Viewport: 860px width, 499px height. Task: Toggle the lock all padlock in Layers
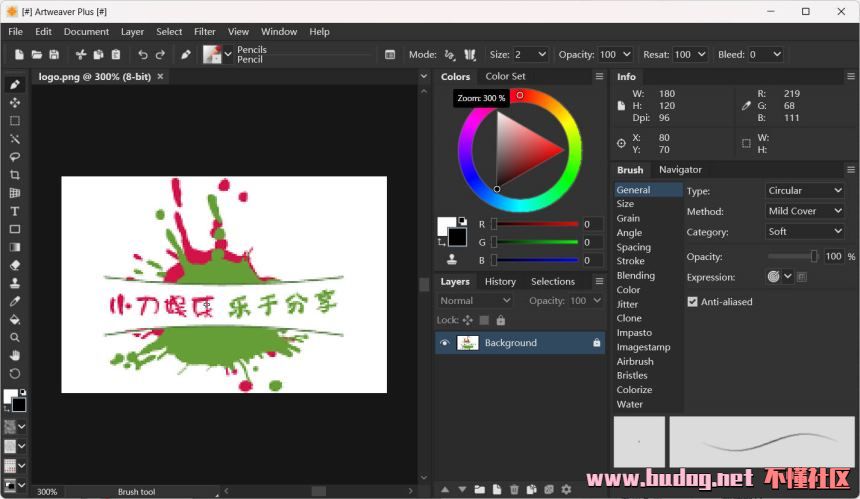click(x=501, y=320)
